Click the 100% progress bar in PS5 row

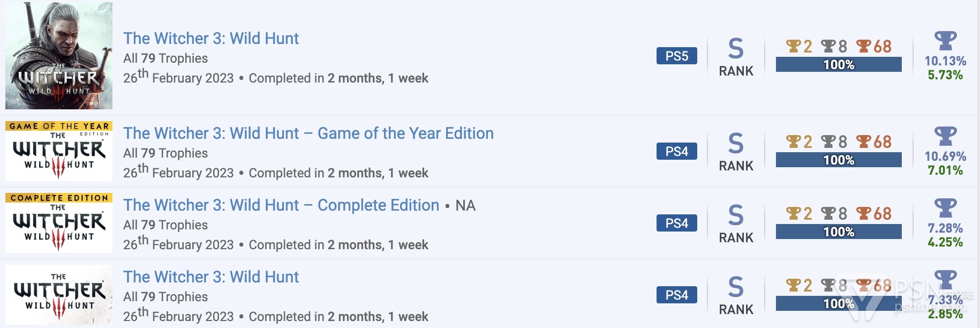[x=839, y=65]
